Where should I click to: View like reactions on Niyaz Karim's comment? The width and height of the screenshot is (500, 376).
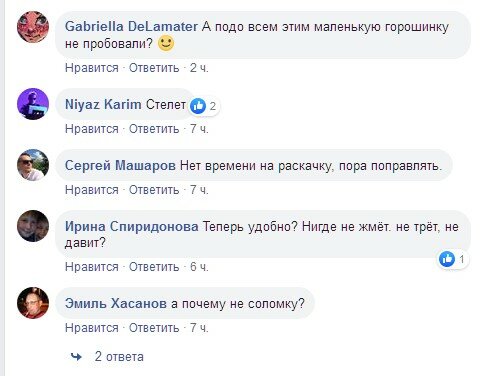pos(204,106)
